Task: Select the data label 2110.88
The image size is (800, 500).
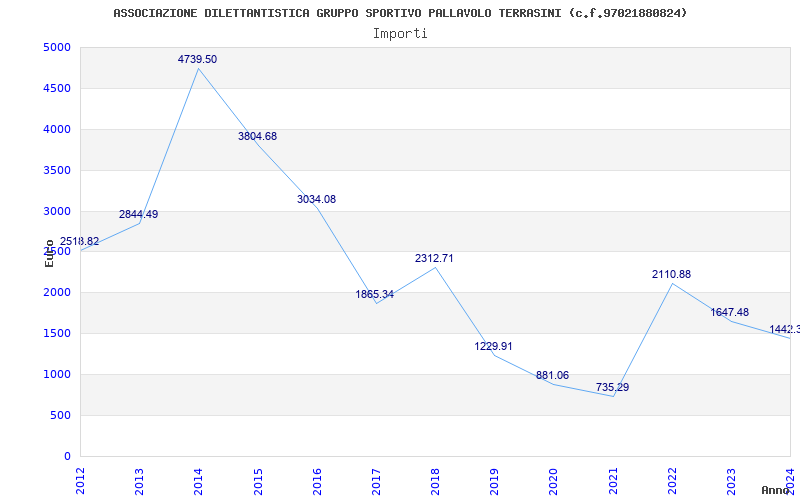Action: click(671, 274)
